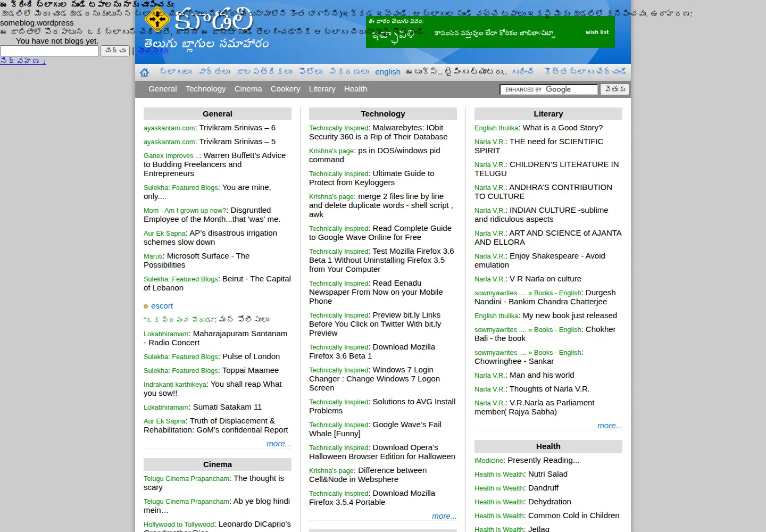
Task: Click the escort link in General list
Action: click(162, 306)
